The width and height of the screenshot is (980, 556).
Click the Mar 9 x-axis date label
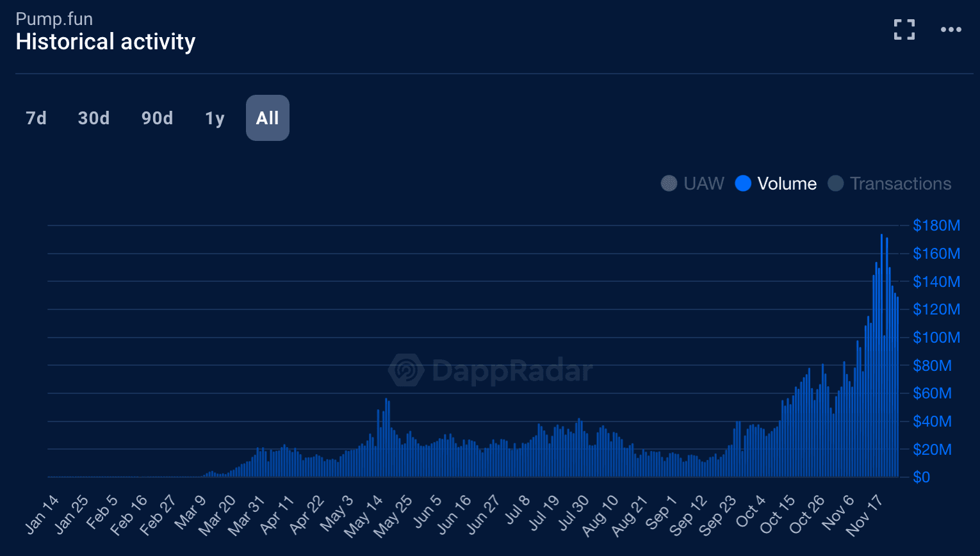[x=190, y=512]
